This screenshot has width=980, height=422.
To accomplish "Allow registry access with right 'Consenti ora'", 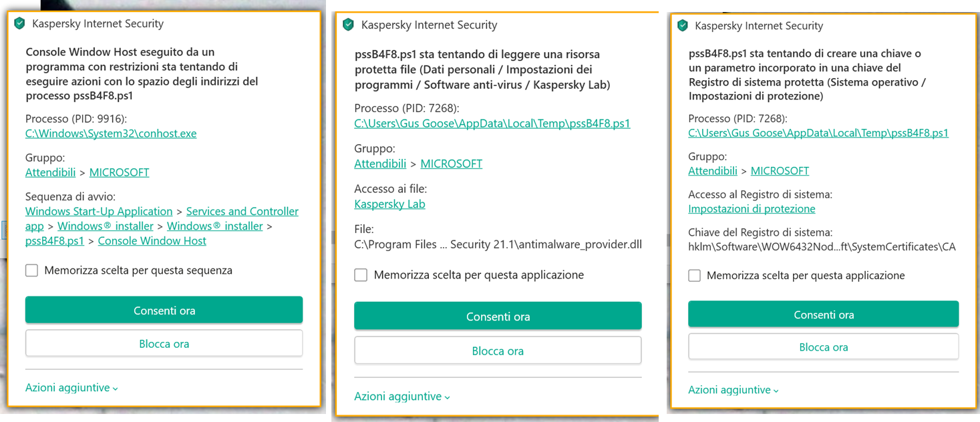I will tap(823, 314).
